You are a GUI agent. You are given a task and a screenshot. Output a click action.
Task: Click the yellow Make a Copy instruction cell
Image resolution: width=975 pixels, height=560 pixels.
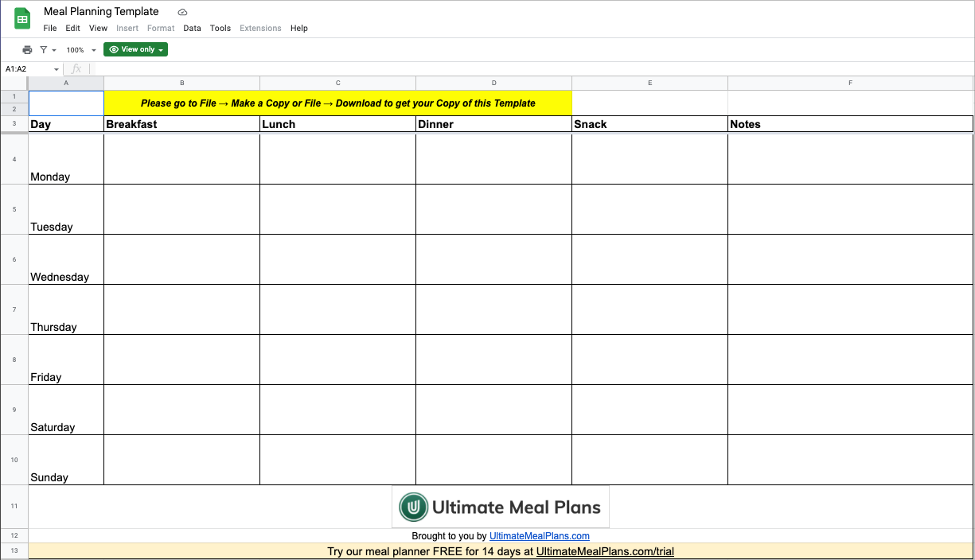click(338, 103)
